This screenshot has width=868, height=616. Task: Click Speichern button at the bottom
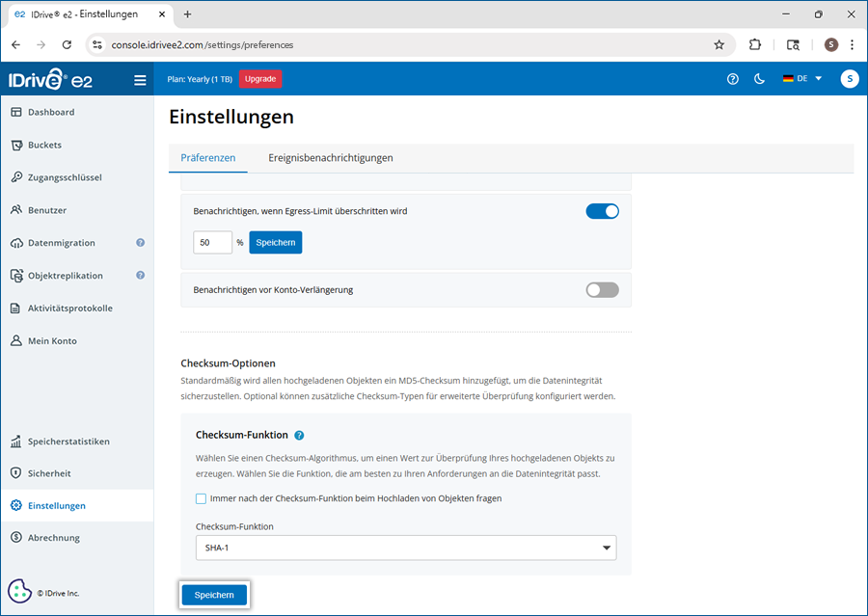pos(214,595)
